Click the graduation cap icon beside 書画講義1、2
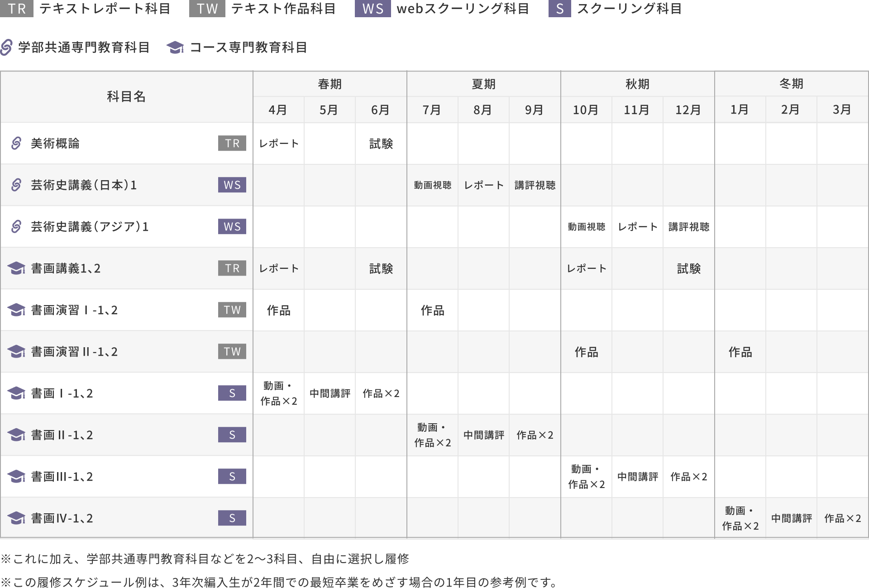Screen dimensions: 869x588 (x=16, y=268)
